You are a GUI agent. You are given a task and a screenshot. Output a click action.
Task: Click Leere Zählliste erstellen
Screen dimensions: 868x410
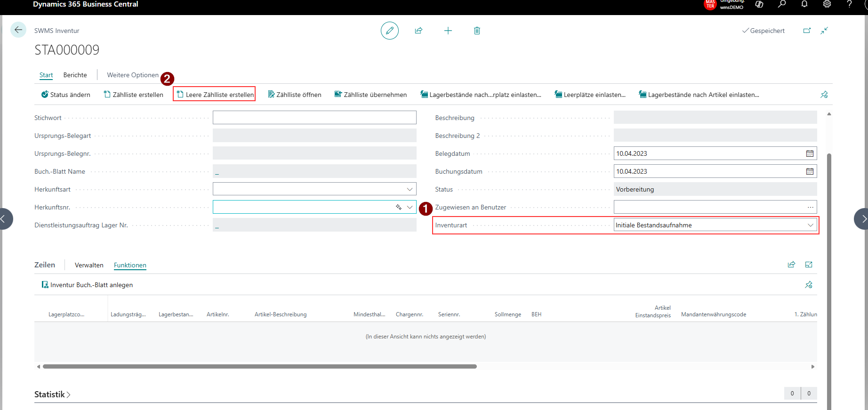point(215,95)
